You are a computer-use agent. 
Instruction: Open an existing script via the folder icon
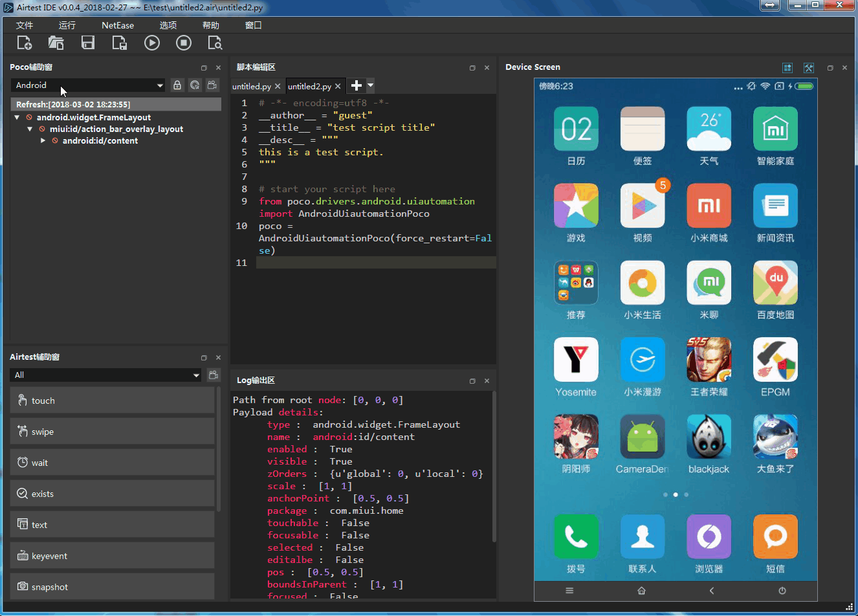(x=56, y=42)
